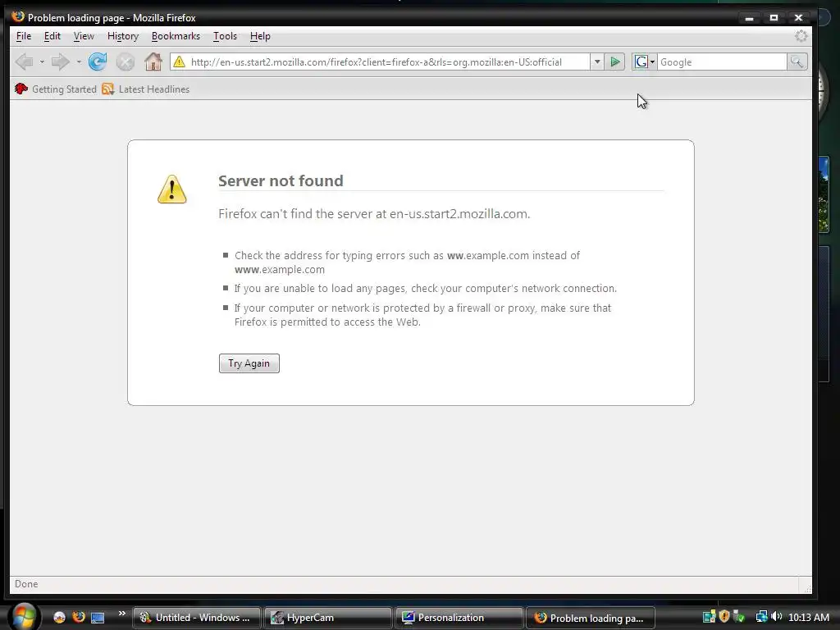Click the 10:13 AM clock

pos(809,618)
